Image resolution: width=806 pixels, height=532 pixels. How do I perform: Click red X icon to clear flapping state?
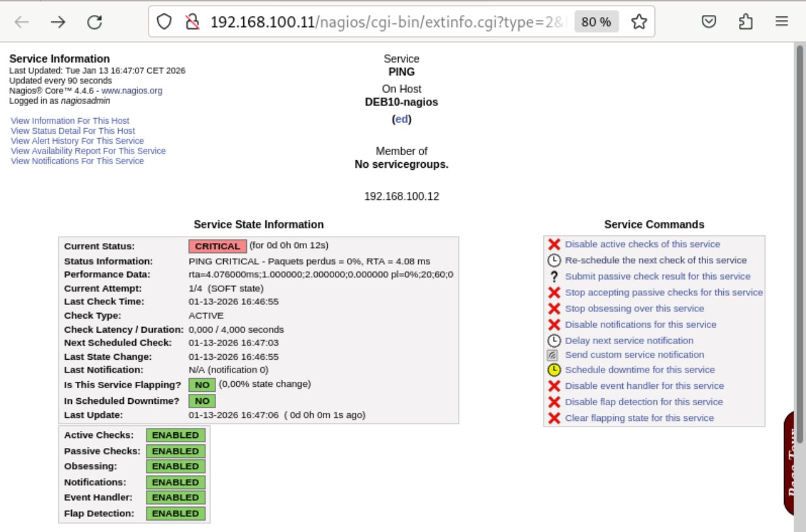[555, 418]
